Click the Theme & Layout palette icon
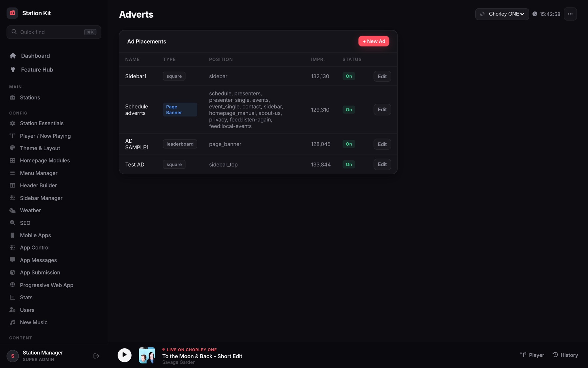Image resolution: width=588 pixels, height=368 pixels. pos(12,148)
